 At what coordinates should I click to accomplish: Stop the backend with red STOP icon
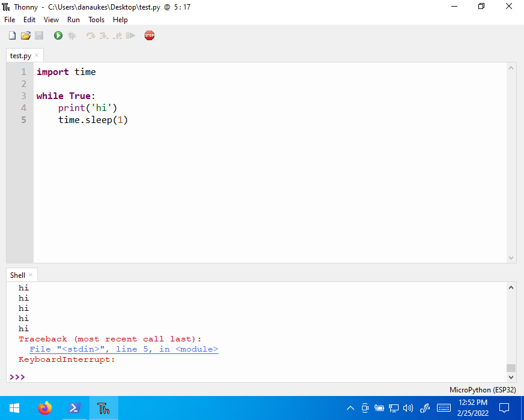click(x=149, y=35)
